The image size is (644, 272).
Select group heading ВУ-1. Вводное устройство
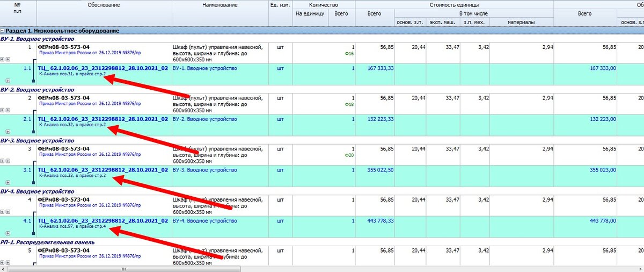click(x=37, y=39)
